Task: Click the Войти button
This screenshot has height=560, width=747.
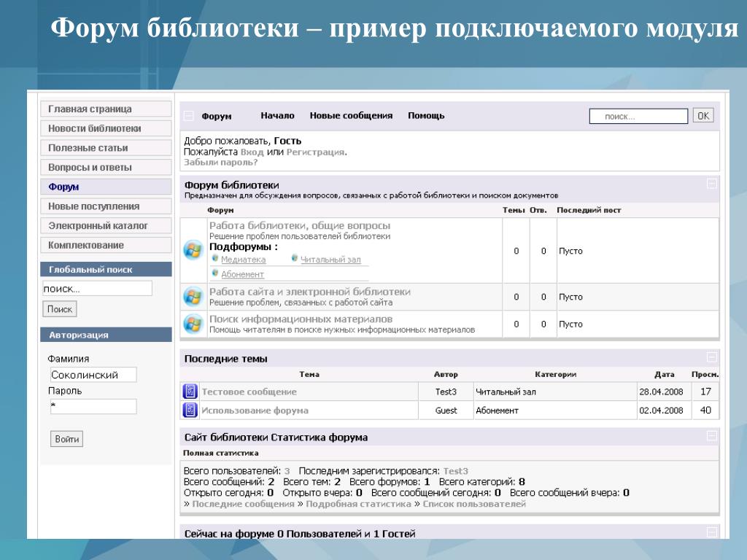Action: (x=66, y=439)
